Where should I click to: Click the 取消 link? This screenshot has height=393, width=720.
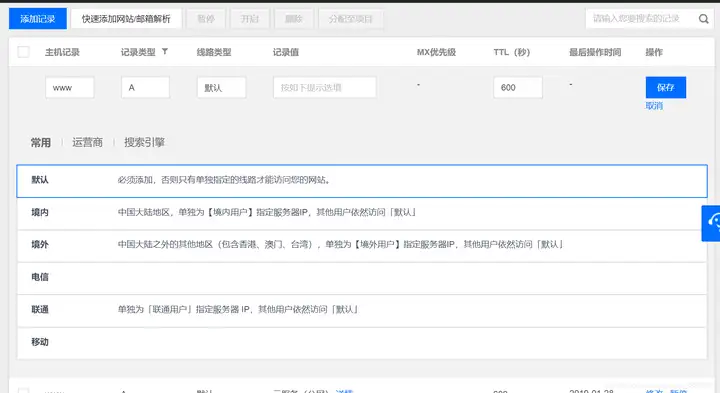click(x=654, y=106)
